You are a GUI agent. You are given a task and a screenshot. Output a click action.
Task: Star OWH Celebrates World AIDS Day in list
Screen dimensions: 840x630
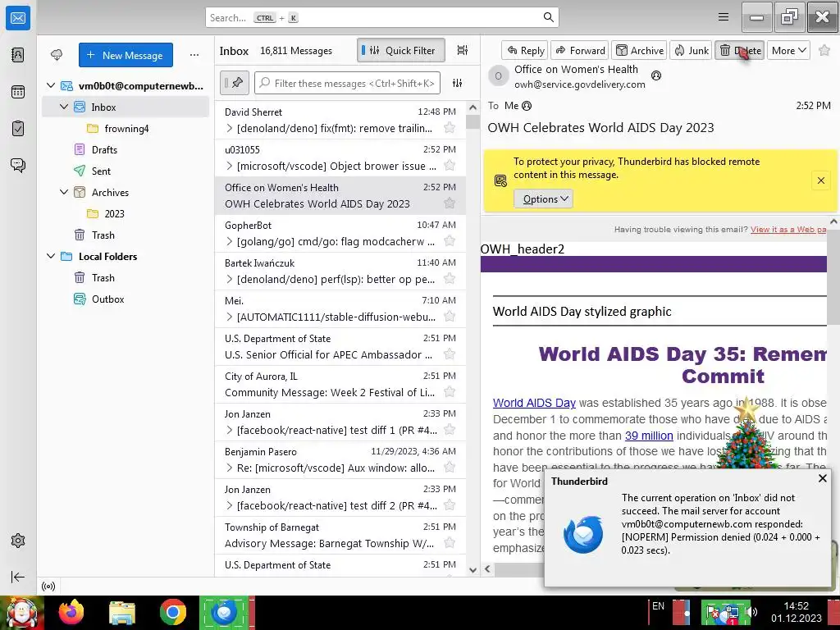(450, 203)
